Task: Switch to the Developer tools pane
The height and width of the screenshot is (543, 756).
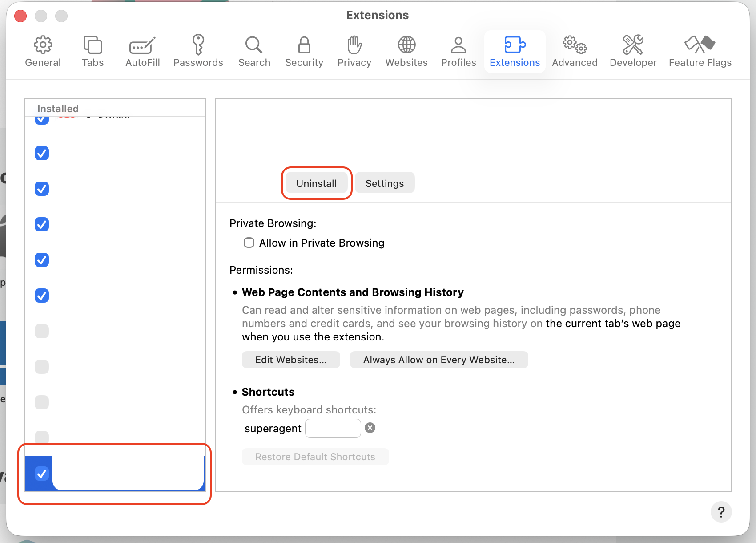Action: pos(633,51)
